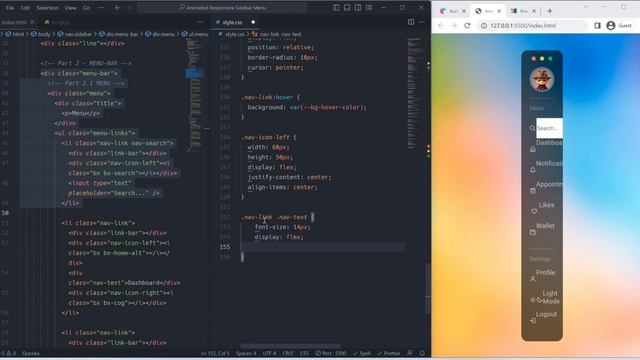The height and width of the screenshot is (360, 640).
Task: Change the CRLF line ending status item
Action: pos(288,353)
